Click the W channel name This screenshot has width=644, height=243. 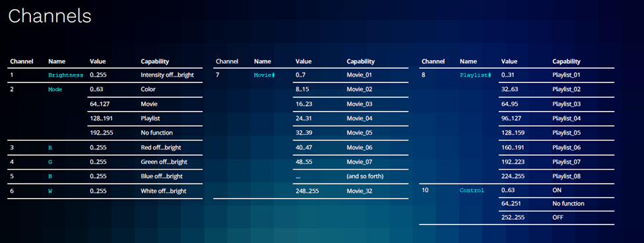(x=50, y=191)
